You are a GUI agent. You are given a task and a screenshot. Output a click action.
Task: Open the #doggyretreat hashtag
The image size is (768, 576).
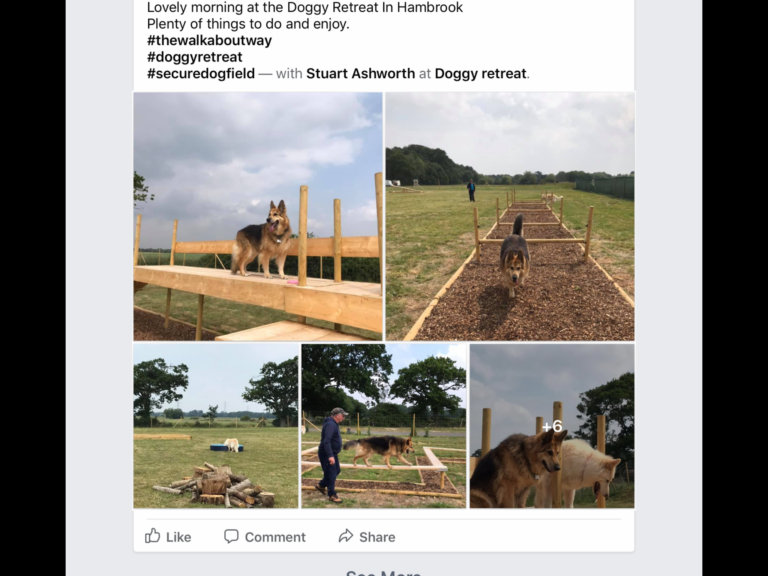click(193, 57)
